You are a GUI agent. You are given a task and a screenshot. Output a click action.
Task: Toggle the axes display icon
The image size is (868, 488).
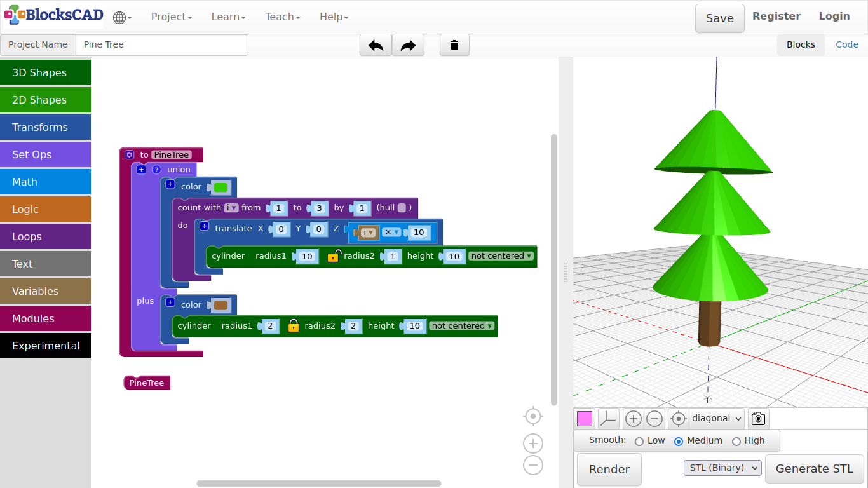pyautogui.click(x=608, y=419)
